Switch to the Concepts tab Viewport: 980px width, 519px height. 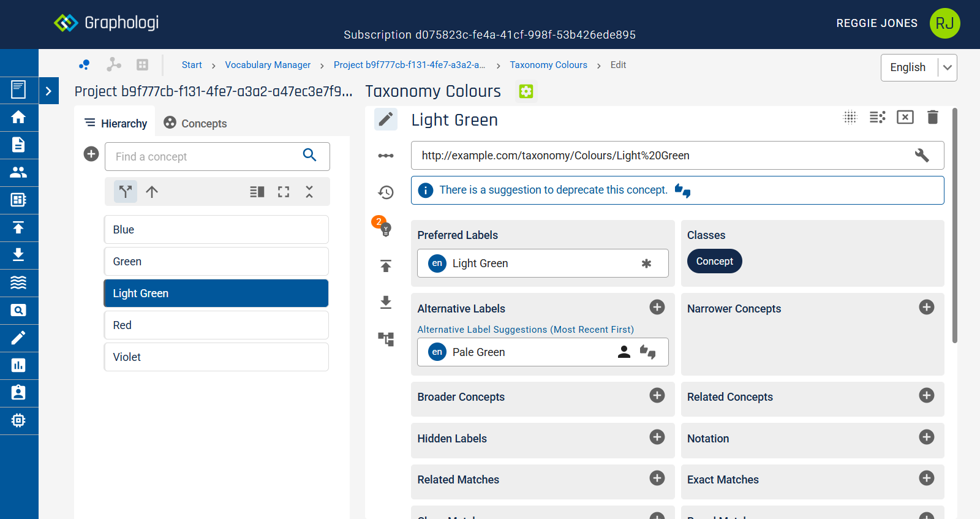195,123
